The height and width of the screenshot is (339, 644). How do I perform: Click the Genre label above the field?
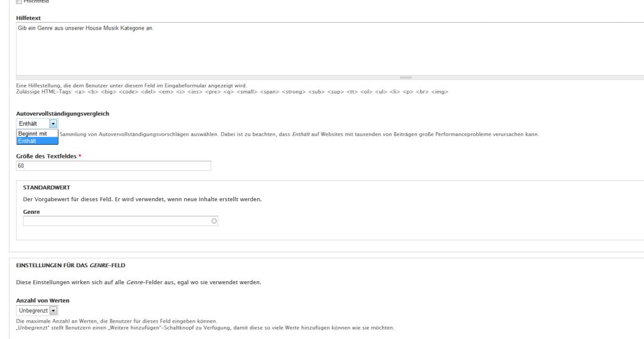pyautogui.click(x=31, y=212)
